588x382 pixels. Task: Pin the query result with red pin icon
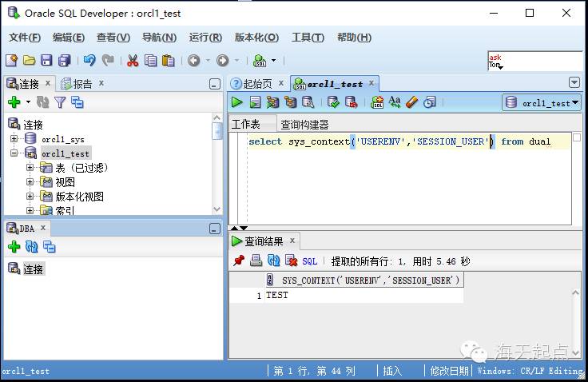(x=239, y=261)
